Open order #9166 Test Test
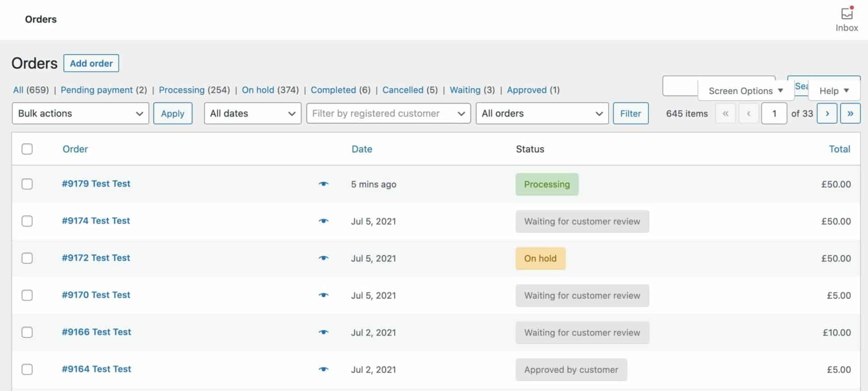 96,332
